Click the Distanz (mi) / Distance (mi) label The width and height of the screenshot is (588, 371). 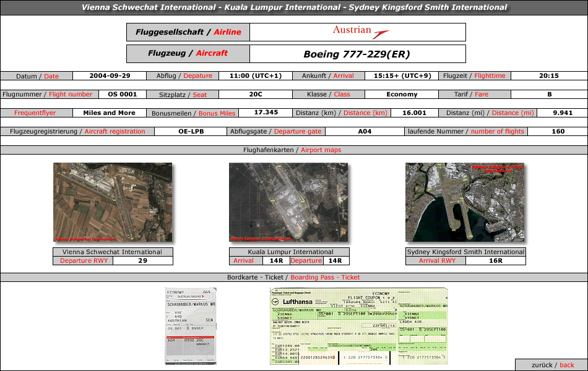(x=490, y=113)
